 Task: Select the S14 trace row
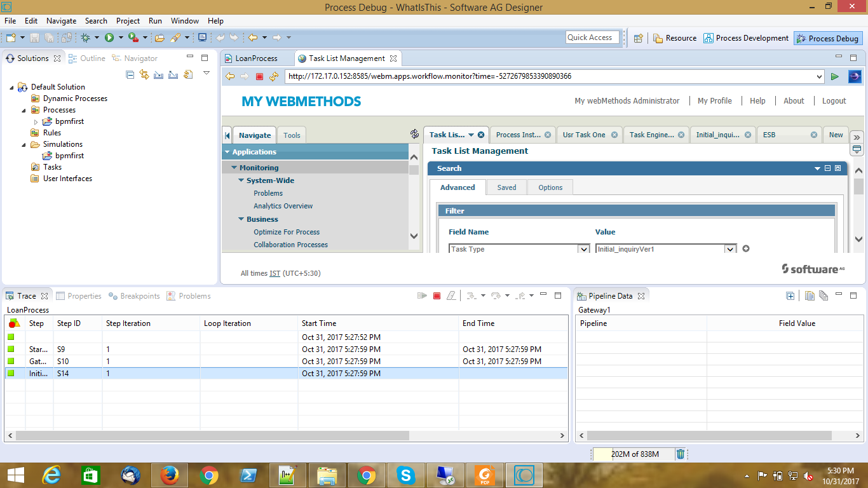286,374
